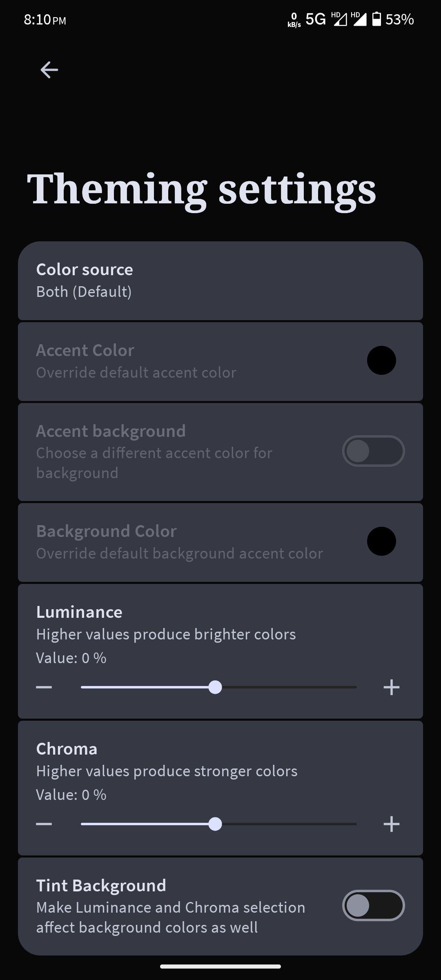
Task: Open the Color source selector
Action: click(220, 281)
